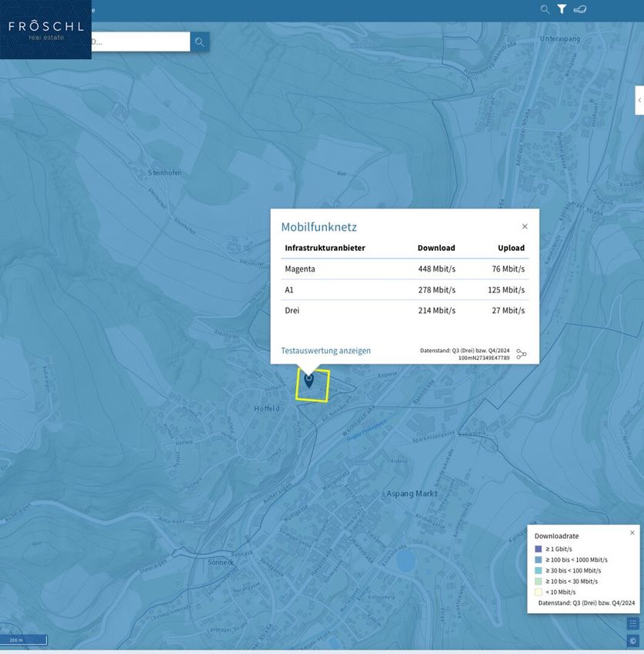Toggle the legend list icon button
Viewport: 644px width, 654px height.
click(632, 623)
